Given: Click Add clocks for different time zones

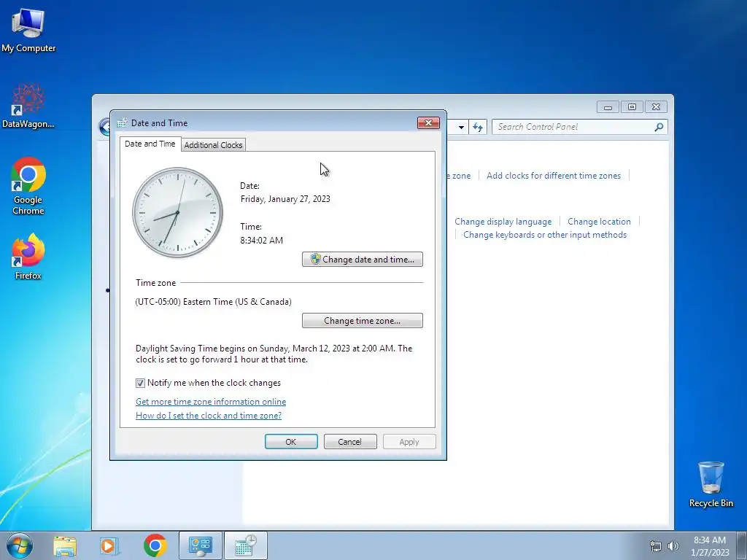Looking at the screenshot, I should point(554,176).
